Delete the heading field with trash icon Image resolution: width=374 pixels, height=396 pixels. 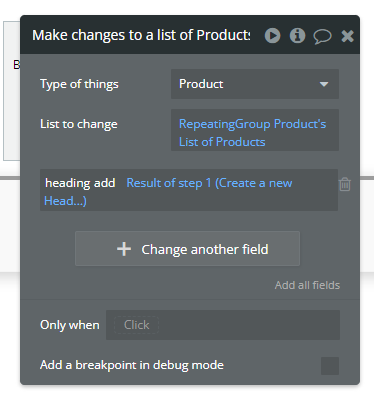(x=345, y=184)
